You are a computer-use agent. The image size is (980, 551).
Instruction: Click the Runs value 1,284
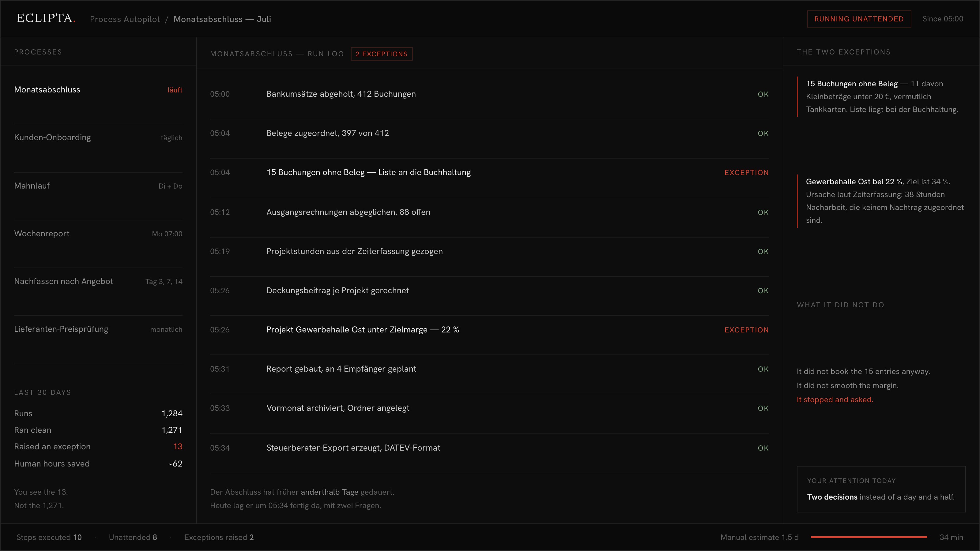coord(172,413)
